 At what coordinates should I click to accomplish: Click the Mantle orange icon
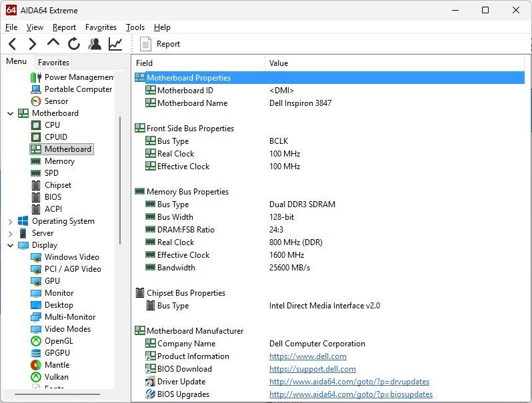(35, 365)
